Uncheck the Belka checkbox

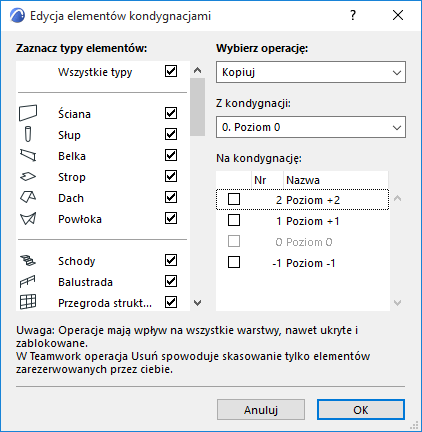(x=171, y=155)
